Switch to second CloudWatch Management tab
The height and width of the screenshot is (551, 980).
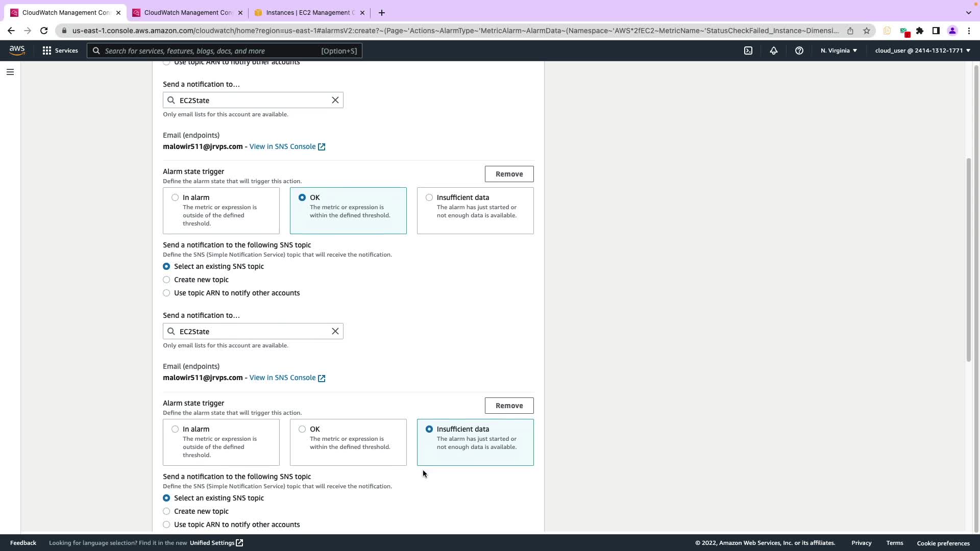point(188,12)
